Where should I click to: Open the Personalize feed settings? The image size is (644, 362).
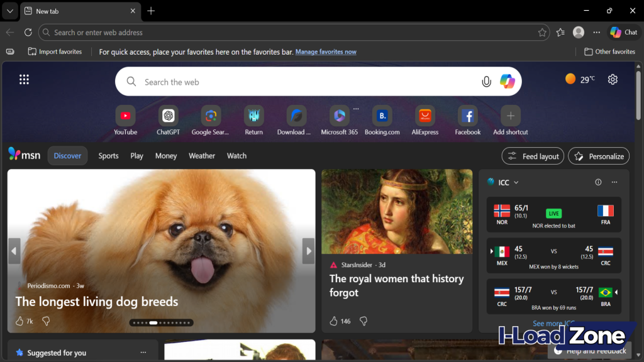click(x=598, y=155)
